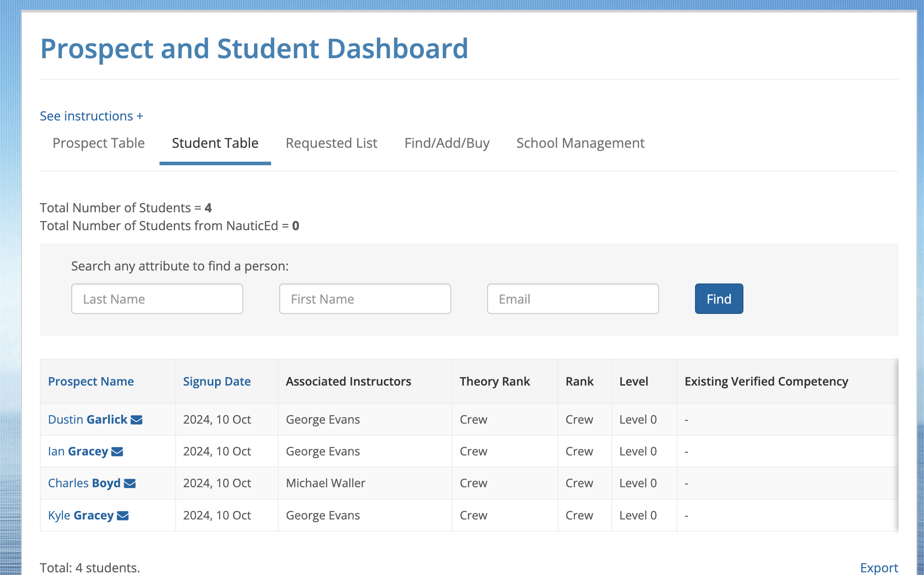Viewport: 924px width, 575px height.
Task: Select the Student Table tab
Action: pyautogui.click(x=215, y=143)
